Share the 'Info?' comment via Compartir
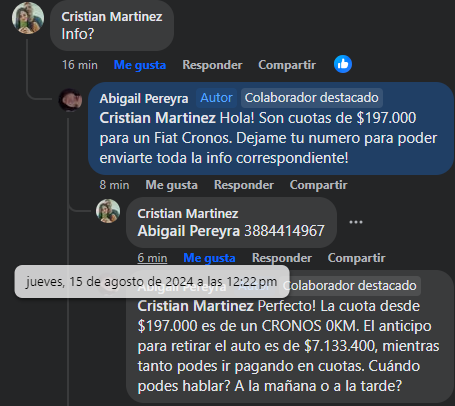This screenshot has height=406, width=455. coord(287,65)
